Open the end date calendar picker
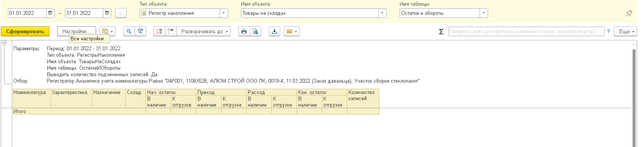 (x=107, y=13)
